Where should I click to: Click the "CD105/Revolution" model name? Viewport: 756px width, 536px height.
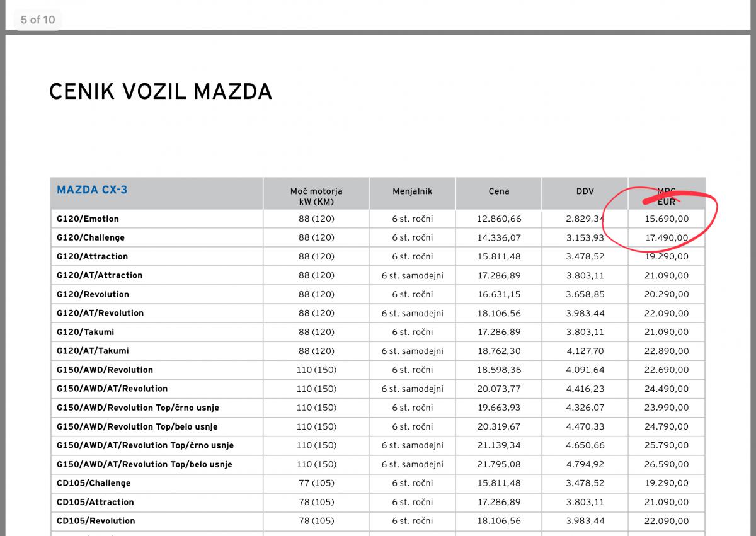click(x=96, y=521)
